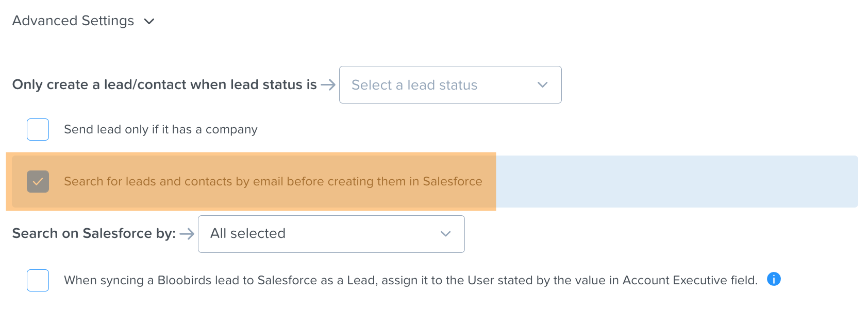The height and width of the screenshot is (326, 868).
Task: Open the Select a lead status dropdown
Action: (x=450, y=84)
